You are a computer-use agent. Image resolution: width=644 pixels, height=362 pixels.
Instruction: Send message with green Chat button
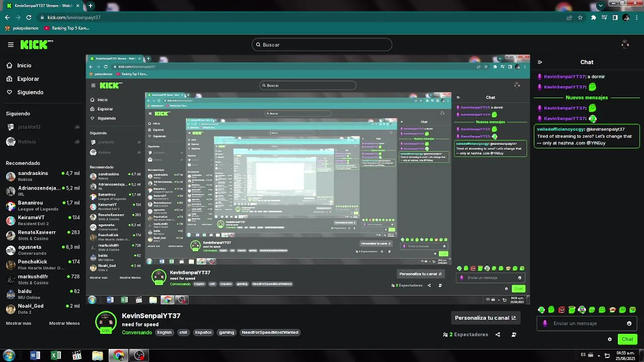627,339
